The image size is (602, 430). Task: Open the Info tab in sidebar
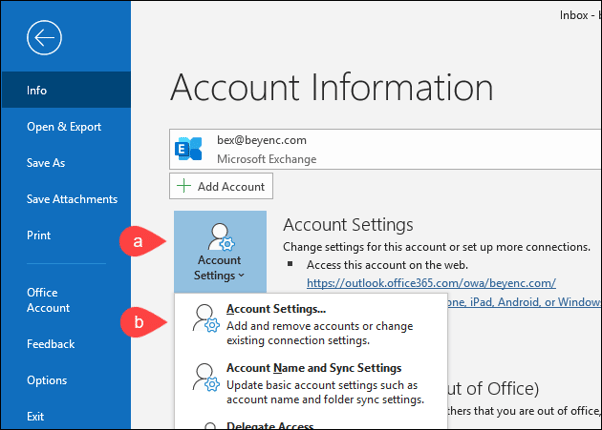pos(66,90)
